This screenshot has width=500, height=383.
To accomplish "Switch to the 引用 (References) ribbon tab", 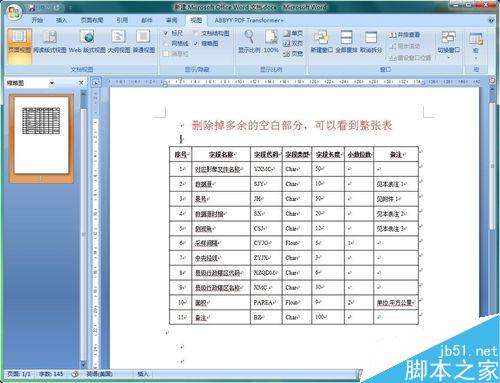I will click(122, 20).
